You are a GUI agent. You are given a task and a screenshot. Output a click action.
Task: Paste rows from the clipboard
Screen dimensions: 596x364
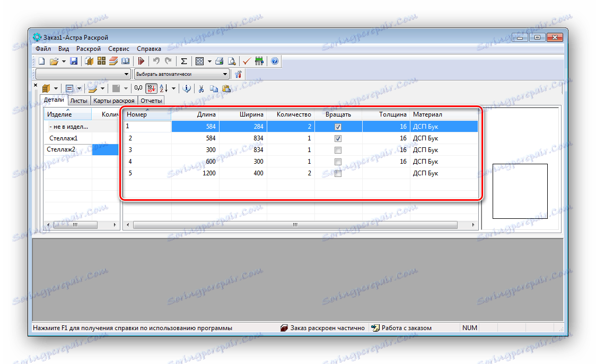pos(226,88)
